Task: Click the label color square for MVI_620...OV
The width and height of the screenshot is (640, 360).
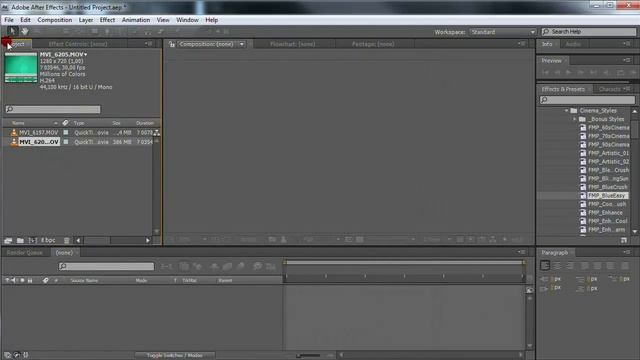Action: (66, 142)
